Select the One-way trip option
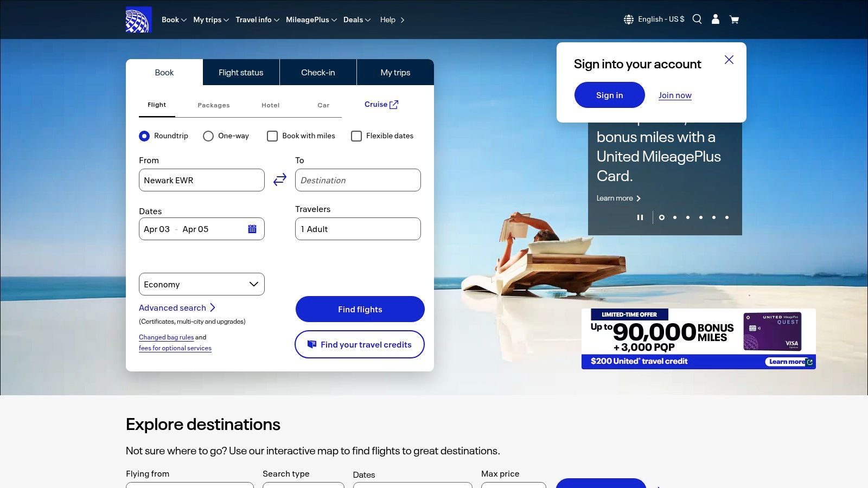The height and width of the screenshot is (488, 868). tap(208, 136)
